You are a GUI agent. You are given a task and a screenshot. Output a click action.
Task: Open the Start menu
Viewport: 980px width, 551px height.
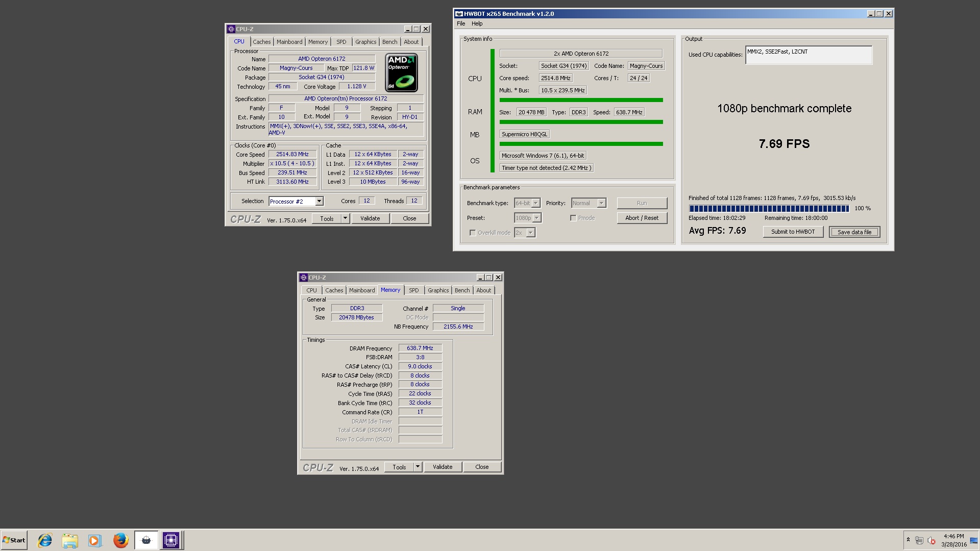pyautogui.click(x=14, y=540)
